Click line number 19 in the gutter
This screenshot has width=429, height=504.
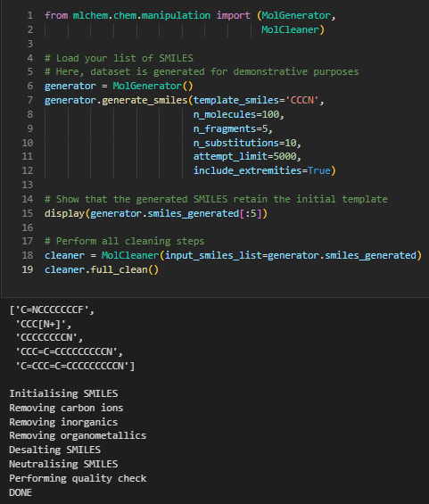coord(28,269)
